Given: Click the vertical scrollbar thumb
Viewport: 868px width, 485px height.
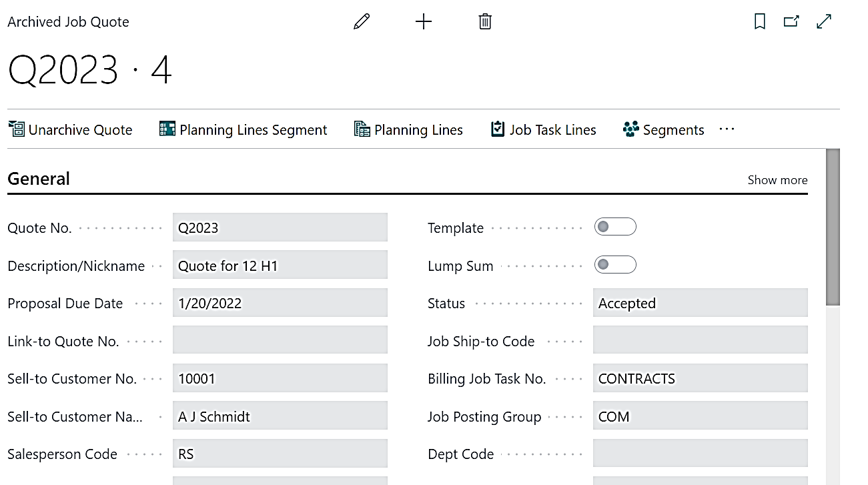Looking at the screenshot, I should (833, 227).
